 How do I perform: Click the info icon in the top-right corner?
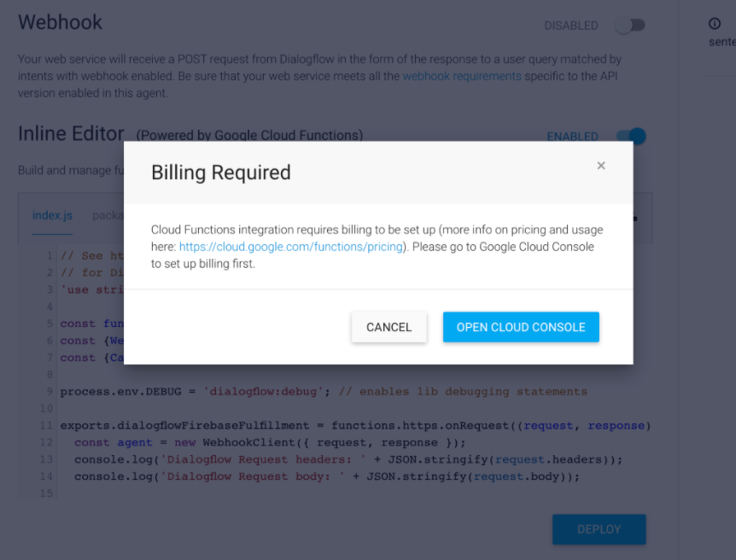(x=714, y=24)
